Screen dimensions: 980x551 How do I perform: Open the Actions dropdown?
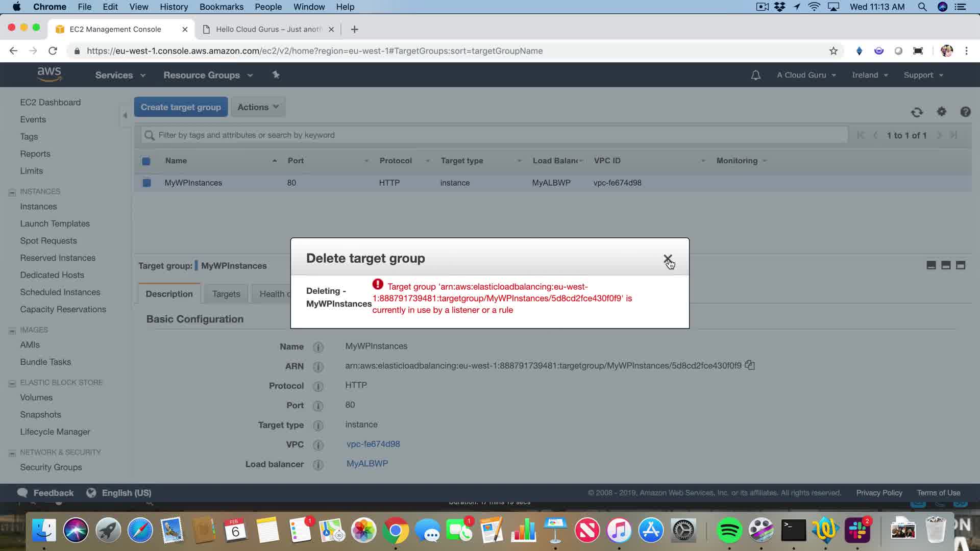coord(258,107)
